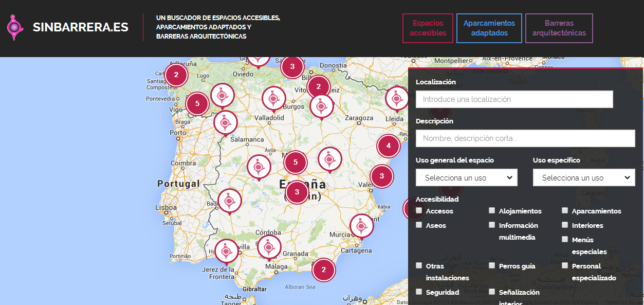Open Aparcamientos adaptados section
644x305 pixels.
(x=489, y=28)
